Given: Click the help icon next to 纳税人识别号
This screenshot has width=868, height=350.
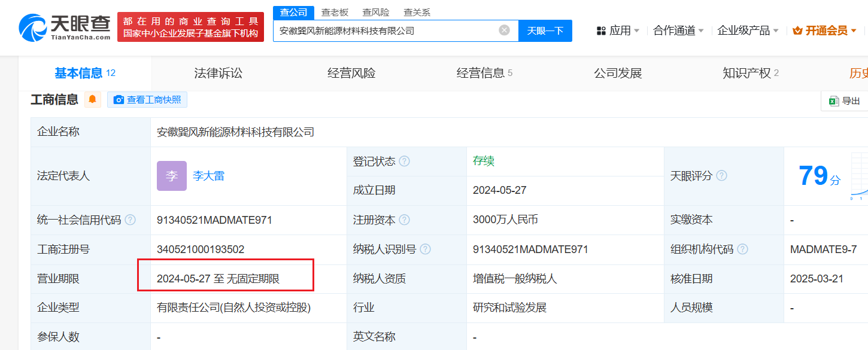Looking at the screenshot, I should [426, 249].
